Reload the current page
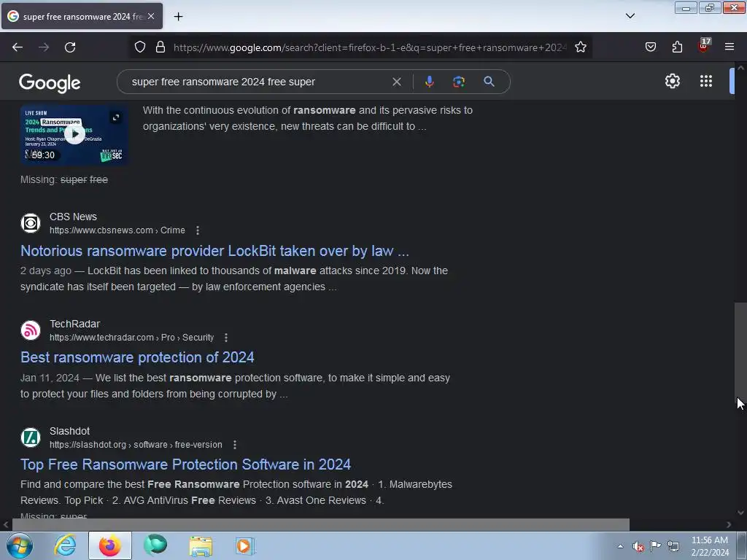This screenshot has height=560, width=747. 70,47
